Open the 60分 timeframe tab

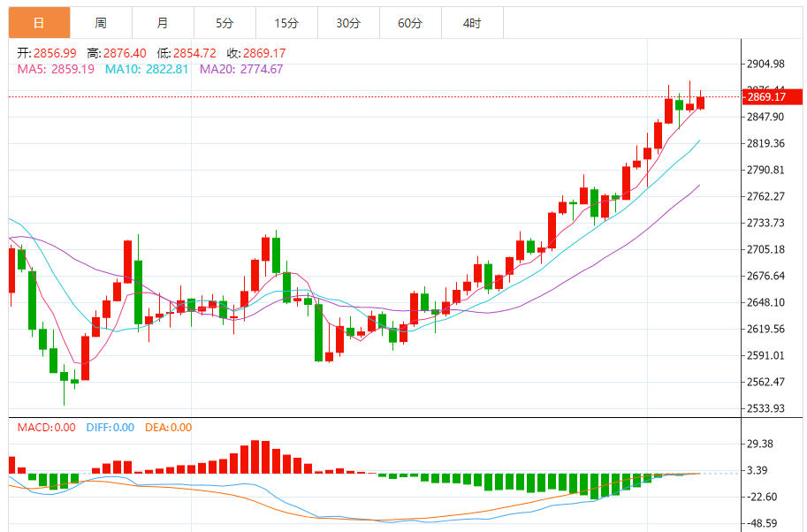(410, 23)
